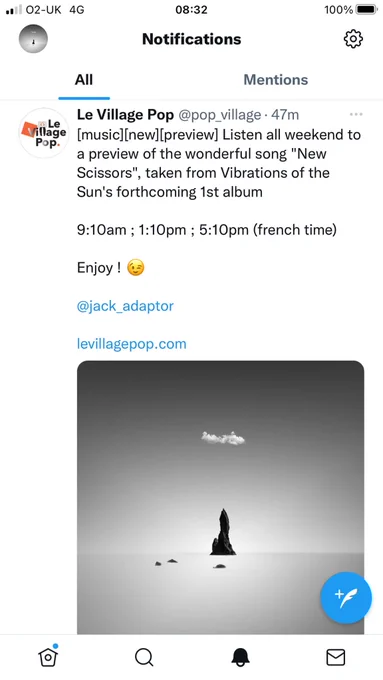Tap the profile avatar in header
This screenshot has width=383, height=680.
33,39
